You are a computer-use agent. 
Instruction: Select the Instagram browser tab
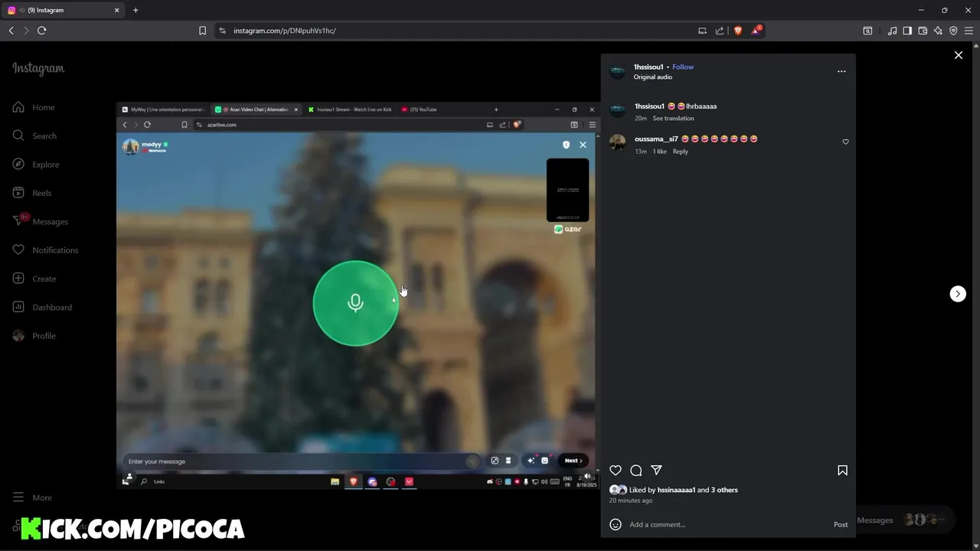(x=64, y=10)
